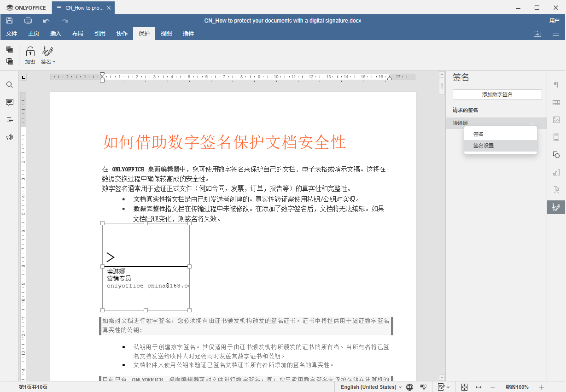Select the 保护 tab

[x=144, y=34]
